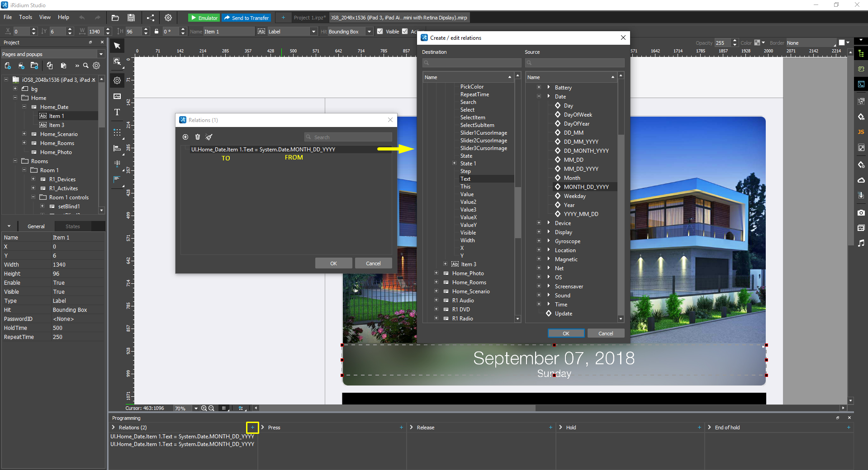Switch to the States tab
The image size is (868, 470).
click(72, 226)
